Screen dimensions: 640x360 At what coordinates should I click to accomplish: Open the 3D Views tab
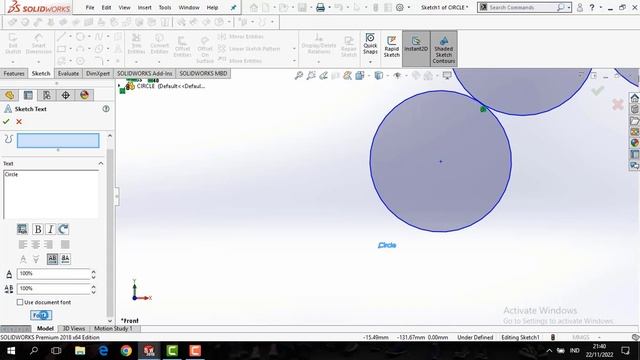click(x=73, y=329)
